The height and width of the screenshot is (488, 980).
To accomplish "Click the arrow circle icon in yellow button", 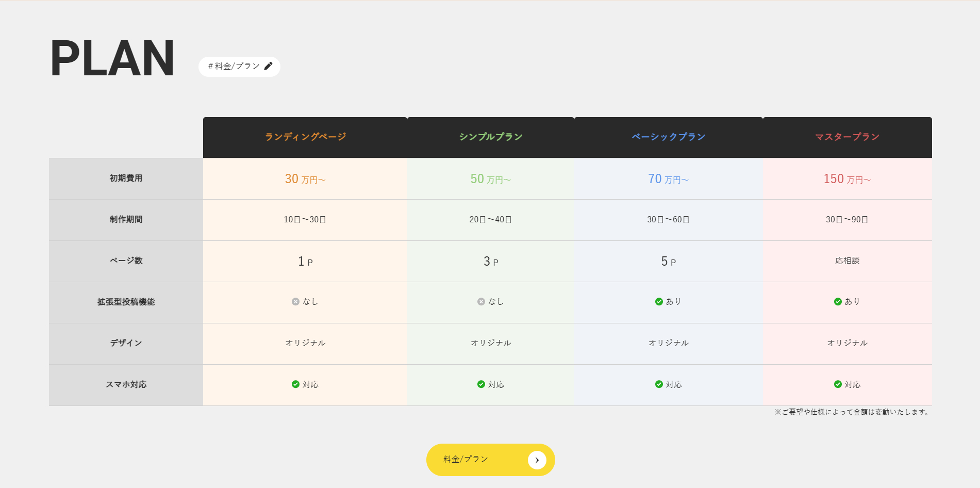I will coord(537,460).
